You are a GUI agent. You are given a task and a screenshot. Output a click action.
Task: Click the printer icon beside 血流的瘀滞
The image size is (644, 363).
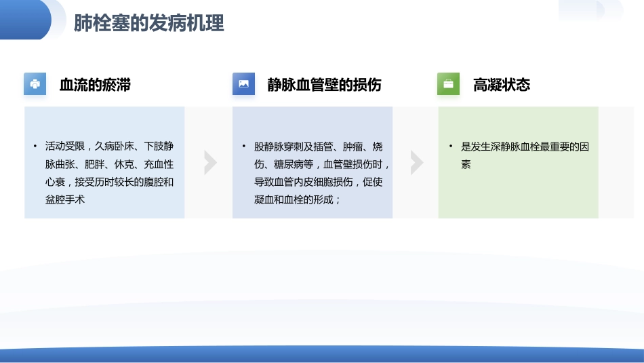[35, 84]
